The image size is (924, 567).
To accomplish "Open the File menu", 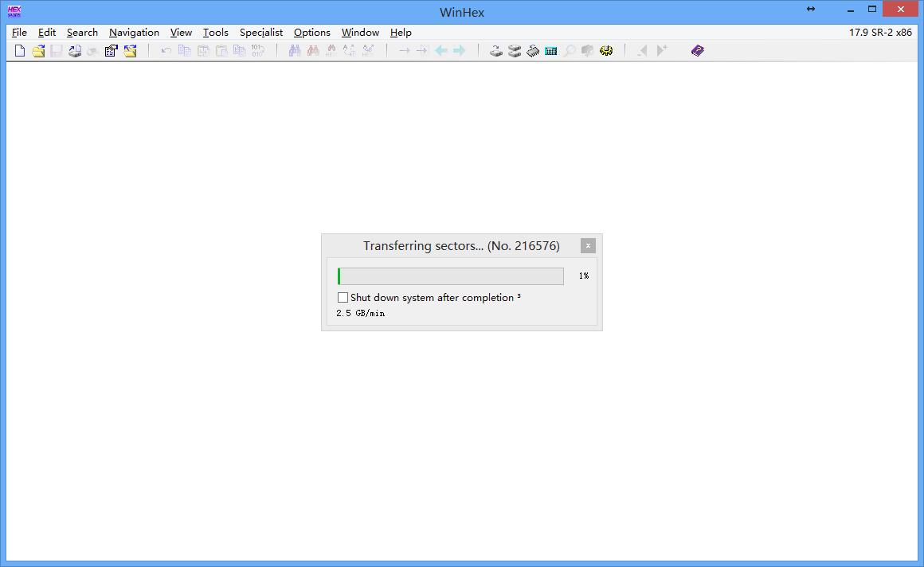I will coord(19,33).
